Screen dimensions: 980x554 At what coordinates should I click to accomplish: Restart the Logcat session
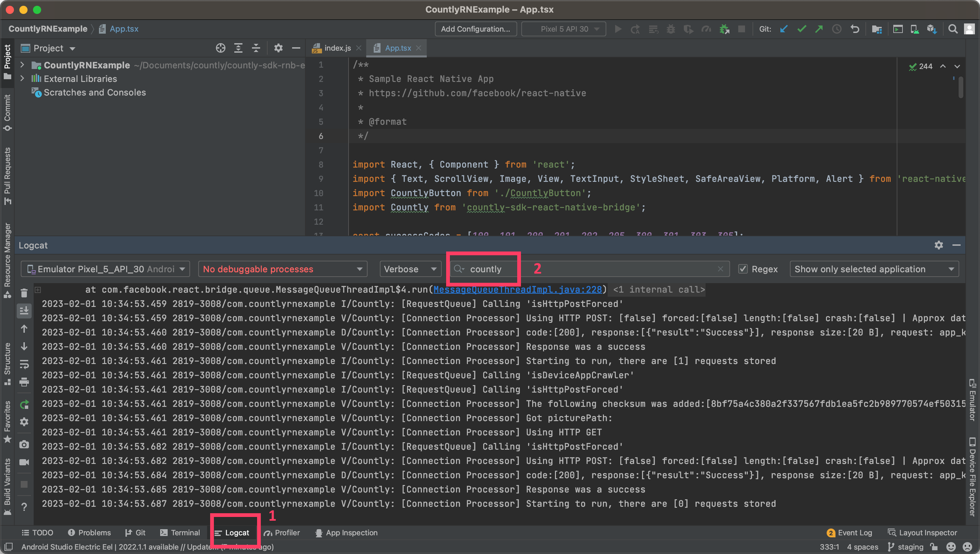point(24,404)
